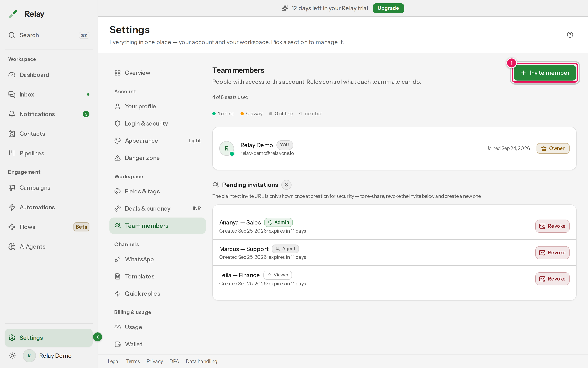Open Appearance settings
The height and width of the screenshot is (368, 588).
click(x=157, y=141)
